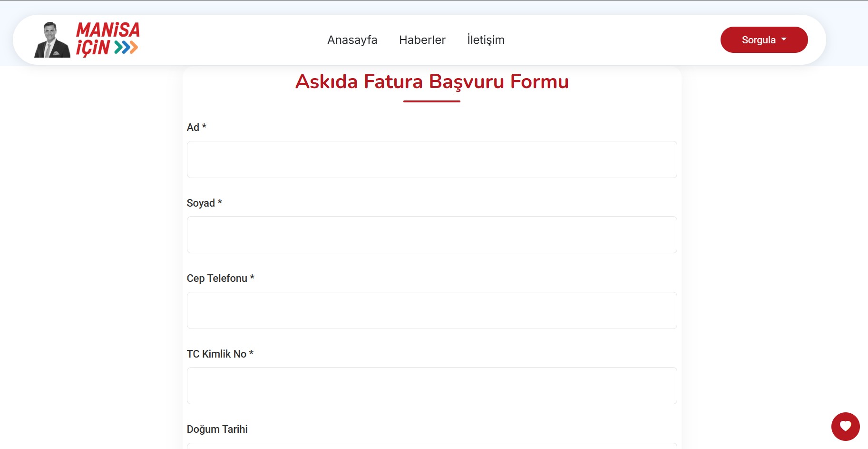Select the Cep Telefonu input field
This screenshot has width=868, height=449.
click(431, 310)
